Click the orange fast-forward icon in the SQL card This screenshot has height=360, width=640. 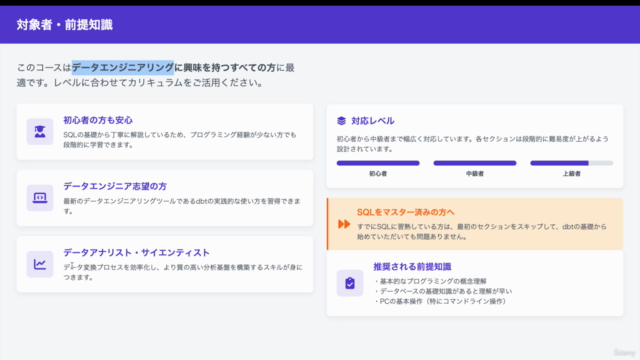344,224
